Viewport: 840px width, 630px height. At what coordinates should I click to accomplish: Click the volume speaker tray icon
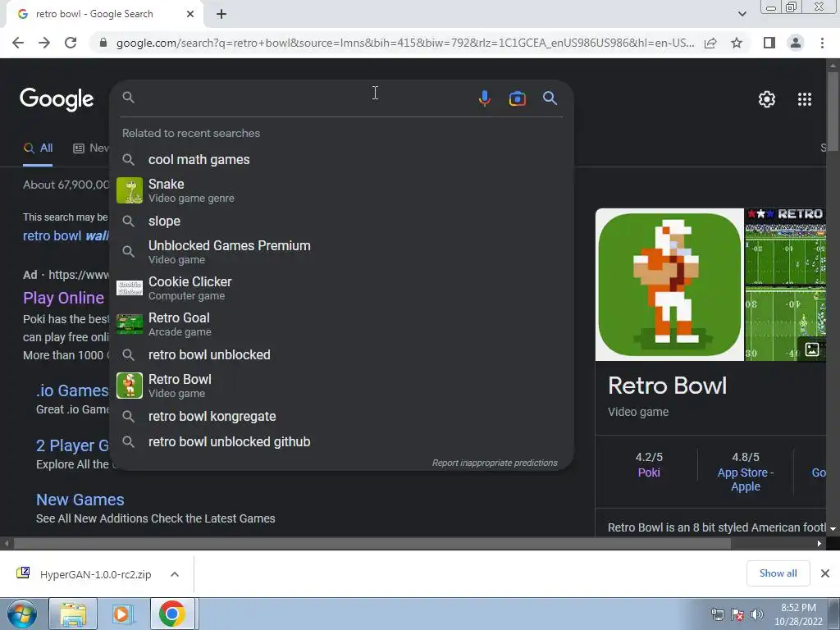757,614
